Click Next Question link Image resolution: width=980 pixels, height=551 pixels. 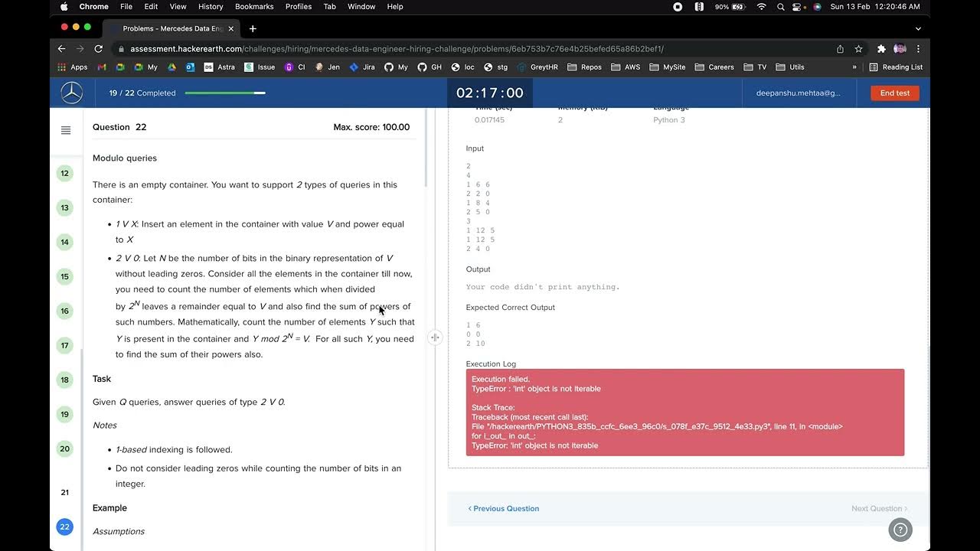click(879, 508)
